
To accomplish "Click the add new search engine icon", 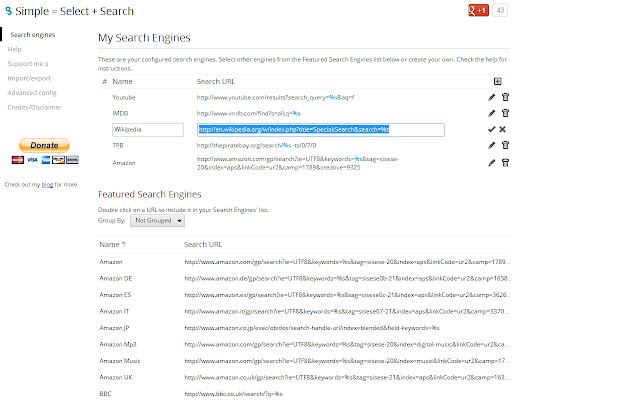I will point(497,81).
